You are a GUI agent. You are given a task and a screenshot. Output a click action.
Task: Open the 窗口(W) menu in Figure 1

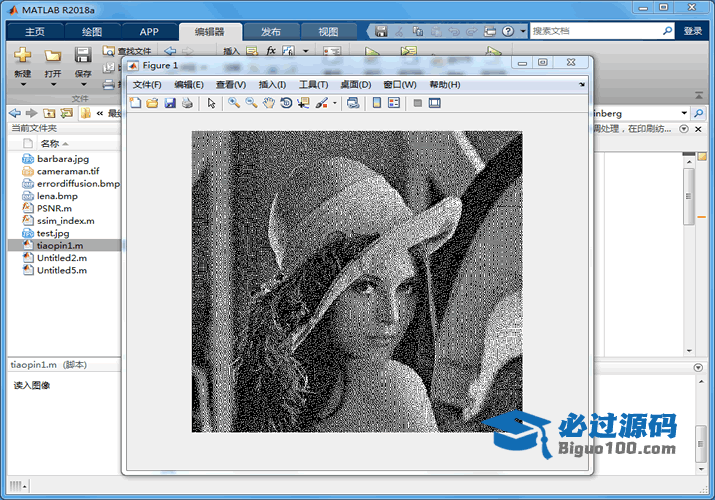400,85
